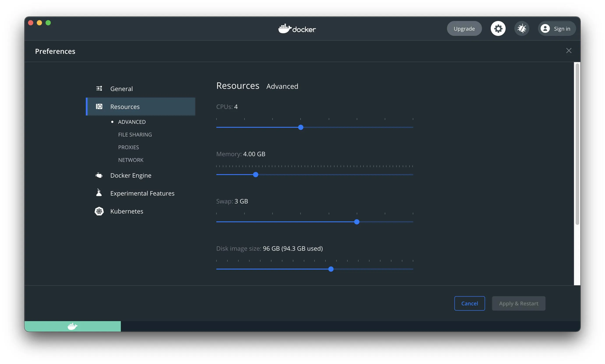
Task: Click the General sliders icon
Action: [99, 89]
